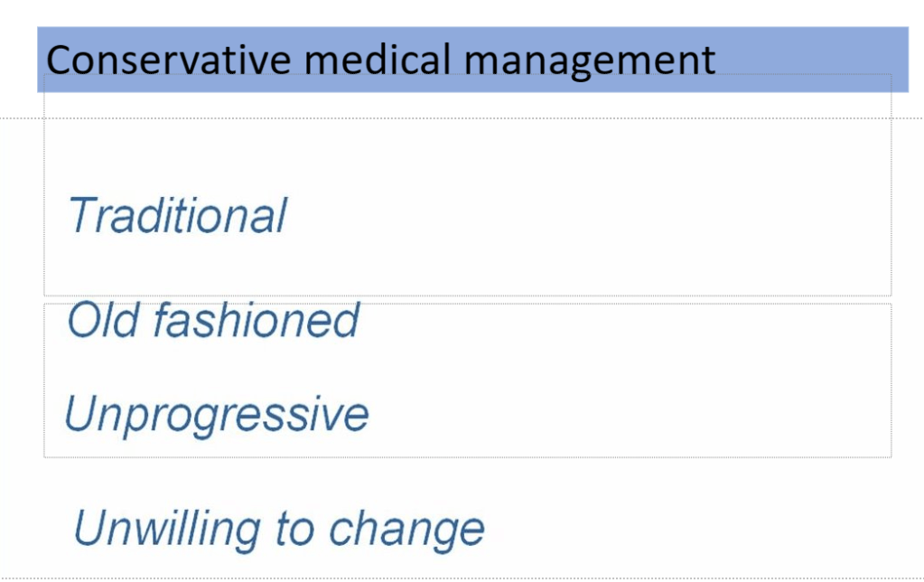Click the "Conservative medical management" slide title
This screenshot has height=582, width=924.
[x=380, y=61]
